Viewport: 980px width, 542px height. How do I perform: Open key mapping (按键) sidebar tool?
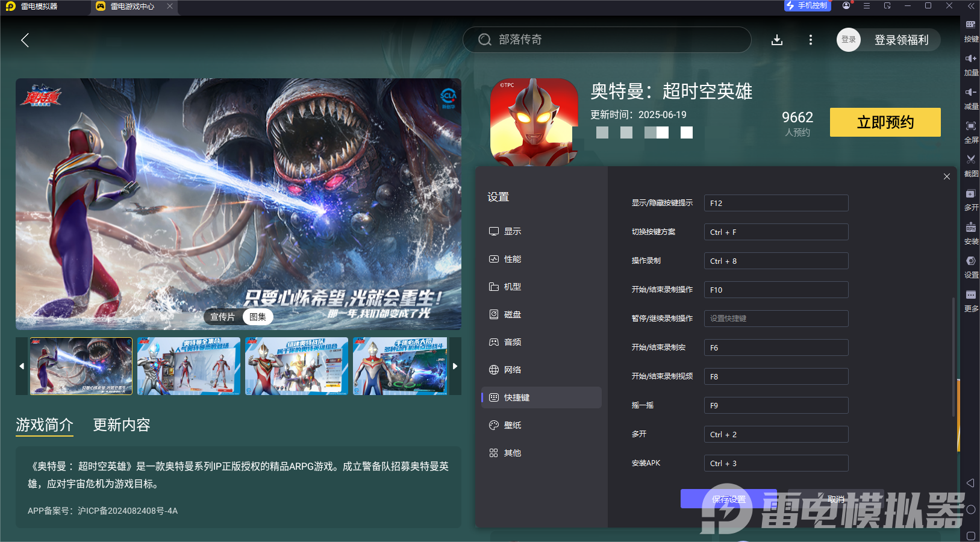(x=970, y=25)
